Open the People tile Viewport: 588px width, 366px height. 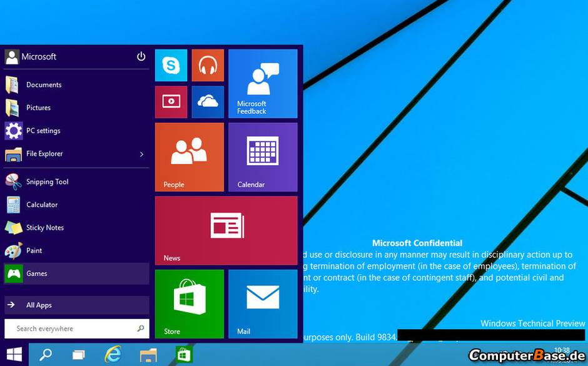click(x=190, y=157)
